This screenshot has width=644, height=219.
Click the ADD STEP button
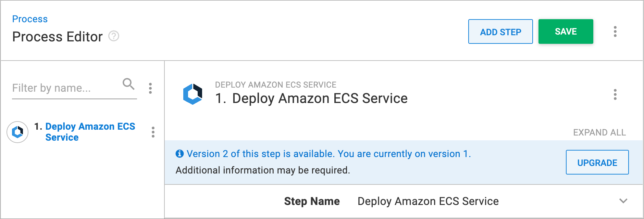[500, 31]
